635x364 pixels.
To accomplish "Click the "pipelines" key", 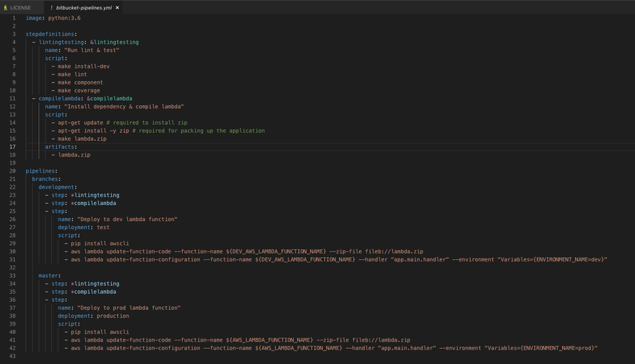I will pyautogui.click(x=40, y=171).
